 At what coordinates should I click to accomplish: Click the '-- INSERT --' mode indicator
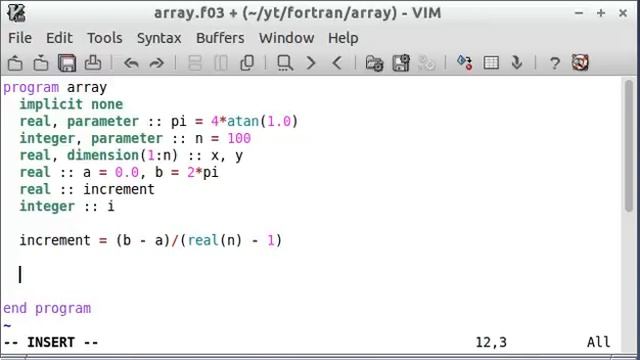51,342
